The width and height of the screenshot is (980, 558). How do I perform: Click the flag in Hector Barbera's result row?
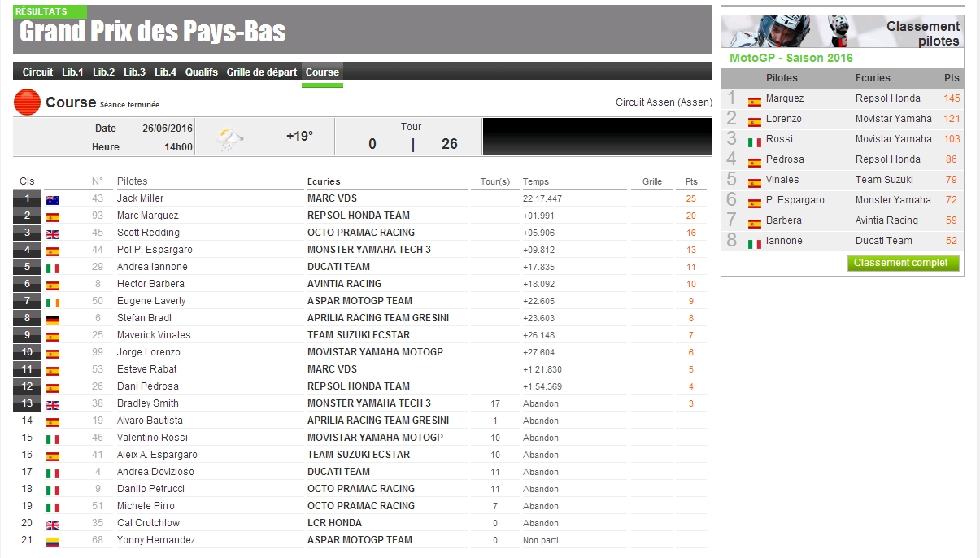[x=53, y=286]
